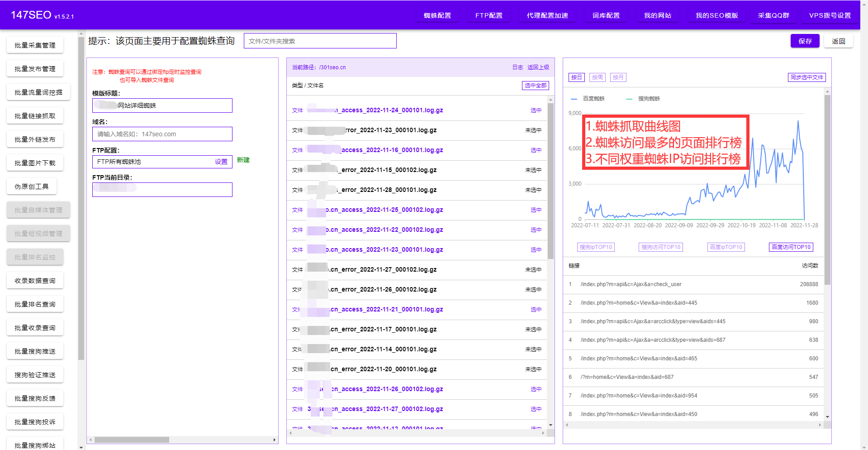Click the 保存 button

[805, 41]
